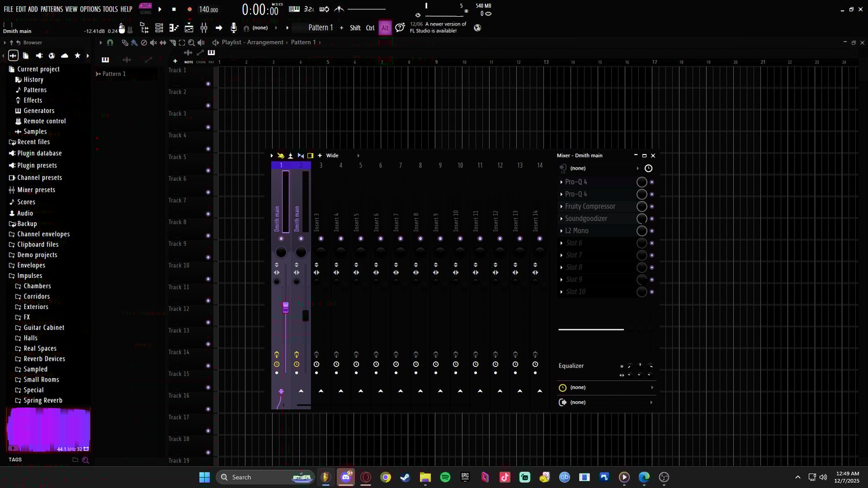This screenshot has height=488, width=868.
Task: Open the PATTERNS menu
Action: click(x=52, y=9)
